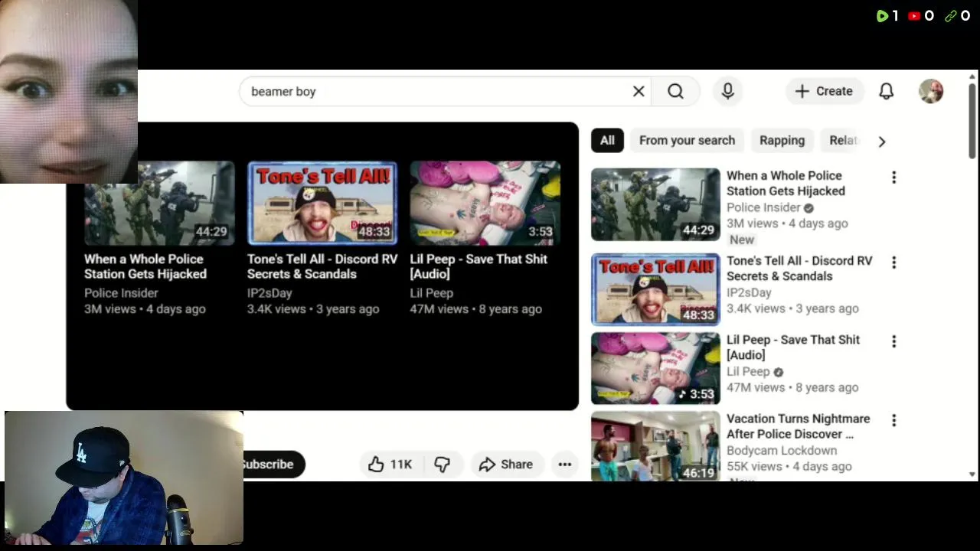Viewport: 980px width, 551px height.
Task: Click end-screen title 'When a Whole Police Station Gets Hijacked'
Action: [145, 266]
